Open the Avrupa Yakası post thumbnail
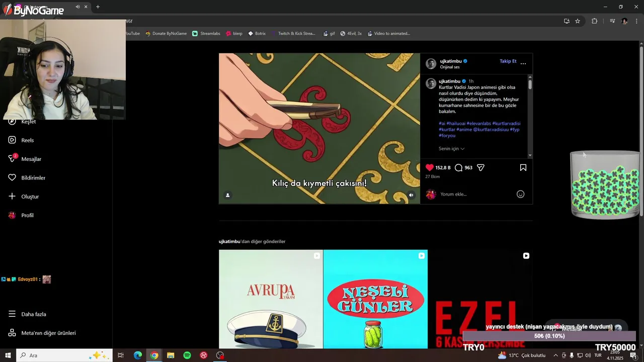 (271, 299)
